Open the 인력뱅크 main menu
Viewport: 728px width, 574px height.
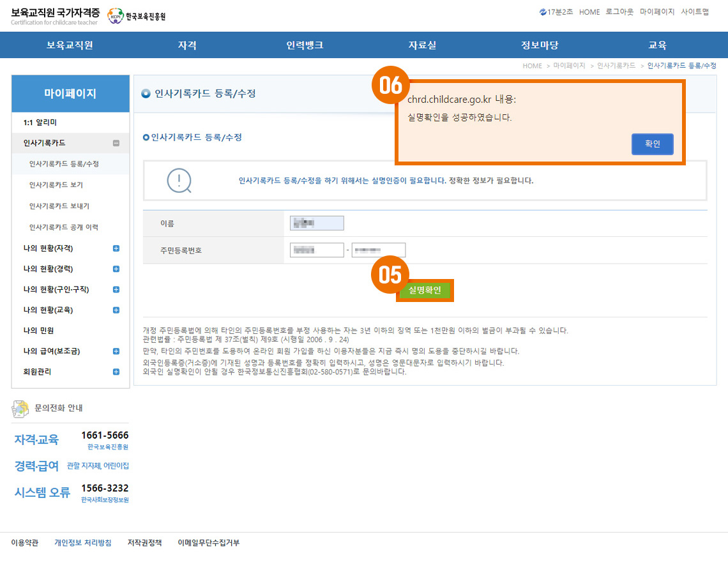(305, 45)
